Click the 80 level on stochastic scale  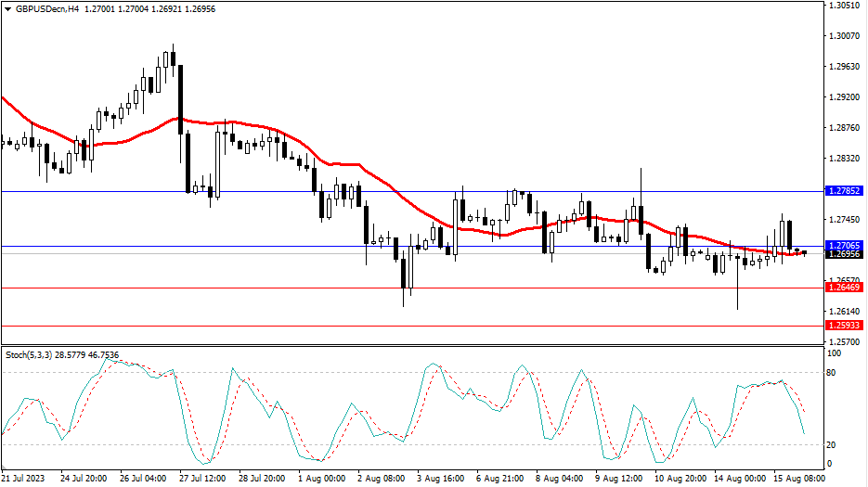click(833, 373)
